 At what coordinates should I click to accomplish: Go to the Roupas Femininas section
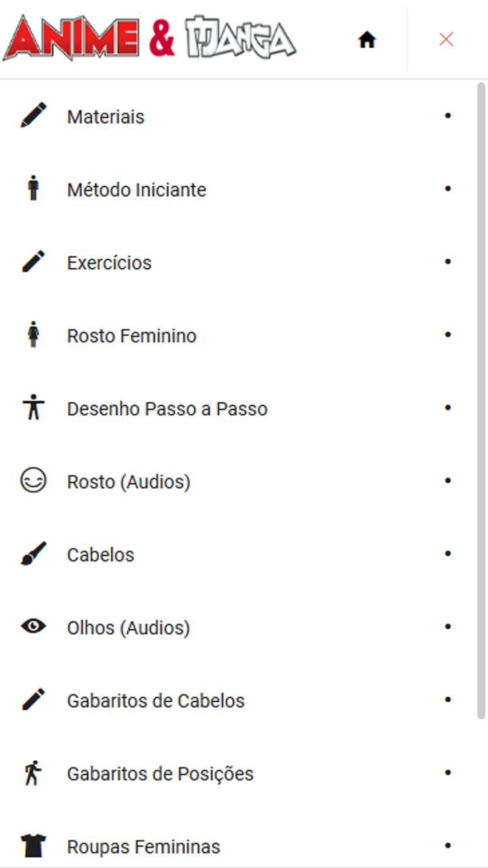coord(143,847)
